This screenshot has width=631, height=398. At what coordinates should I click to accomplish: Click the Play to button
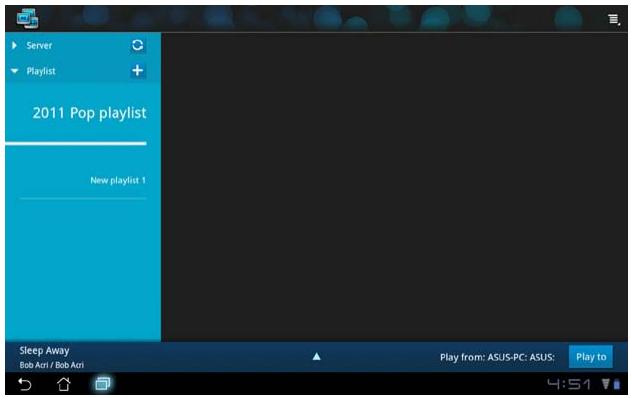click(590, 357)
